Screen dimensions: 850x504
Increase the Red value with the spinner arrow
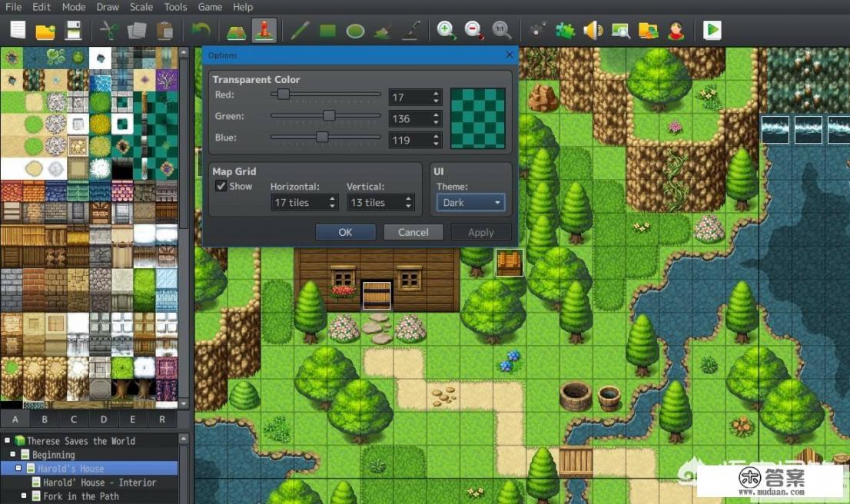(x=436, y=94)
